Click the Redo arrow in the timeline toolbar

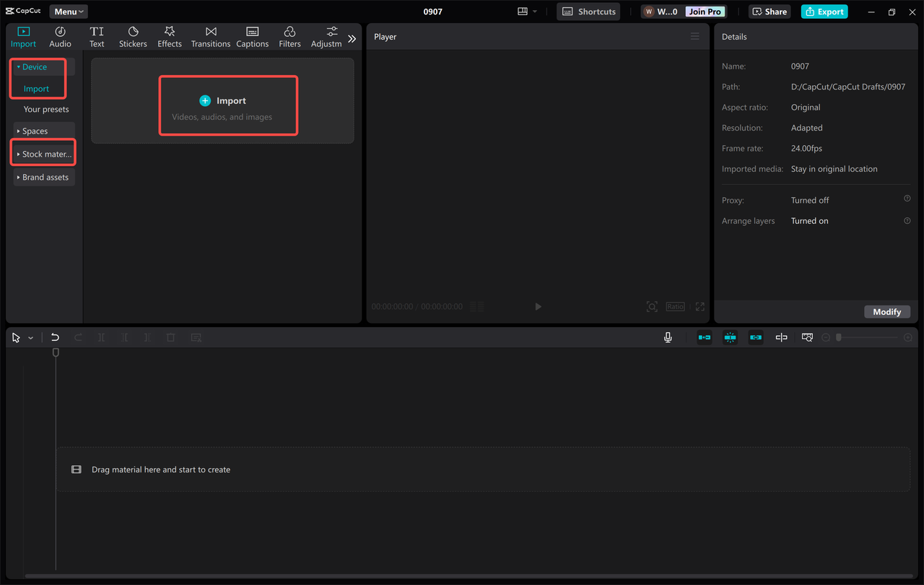(78, 337)
